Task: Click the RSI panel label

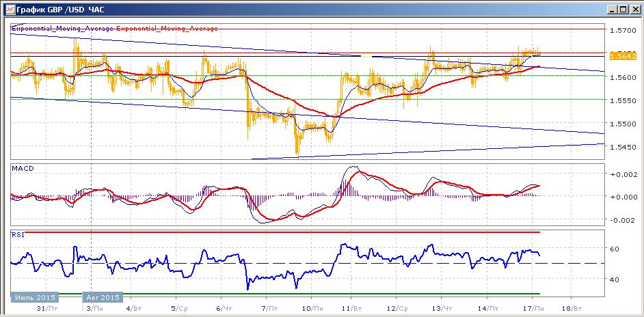Action: click(17, 234)
